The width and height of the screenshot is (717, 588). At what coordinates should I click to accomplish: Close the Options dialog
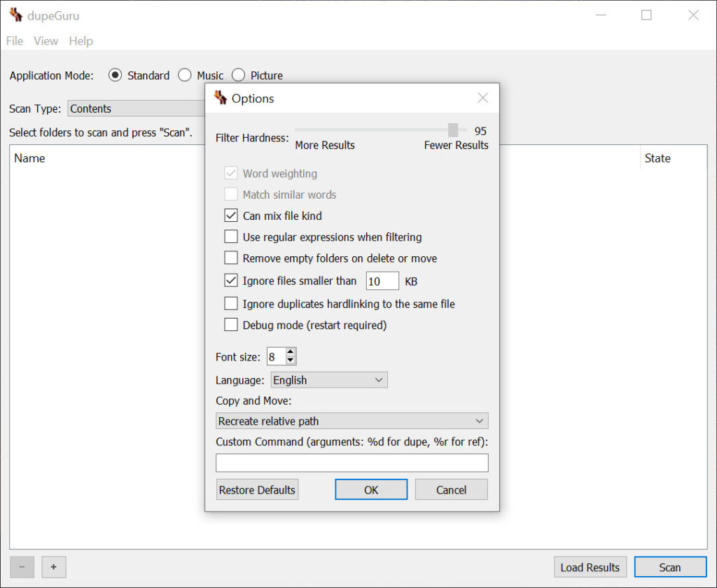[x=483, y=98]
